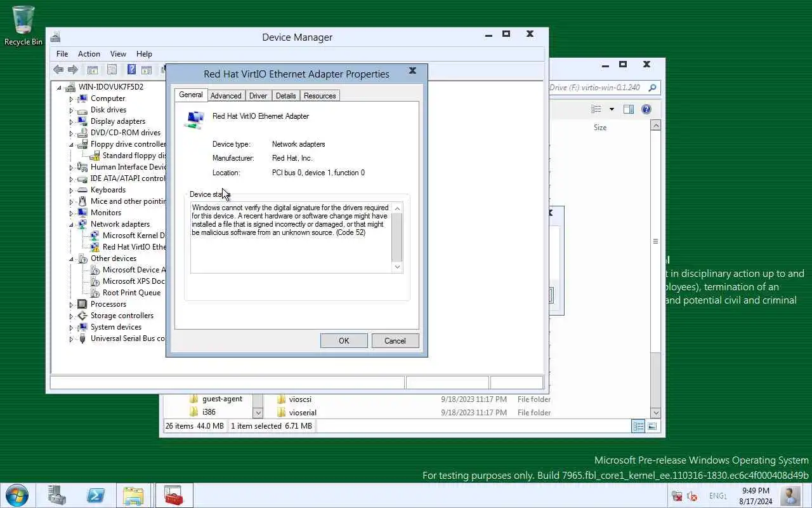Select DVD/CD-ROM drives category icon
The image size is (812, 508).
pos(82,133)
